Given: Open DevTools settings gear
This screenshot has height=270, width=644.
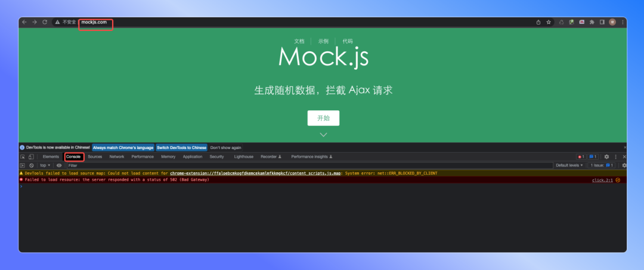Looking at the screenshot, I should coord(606,157).
